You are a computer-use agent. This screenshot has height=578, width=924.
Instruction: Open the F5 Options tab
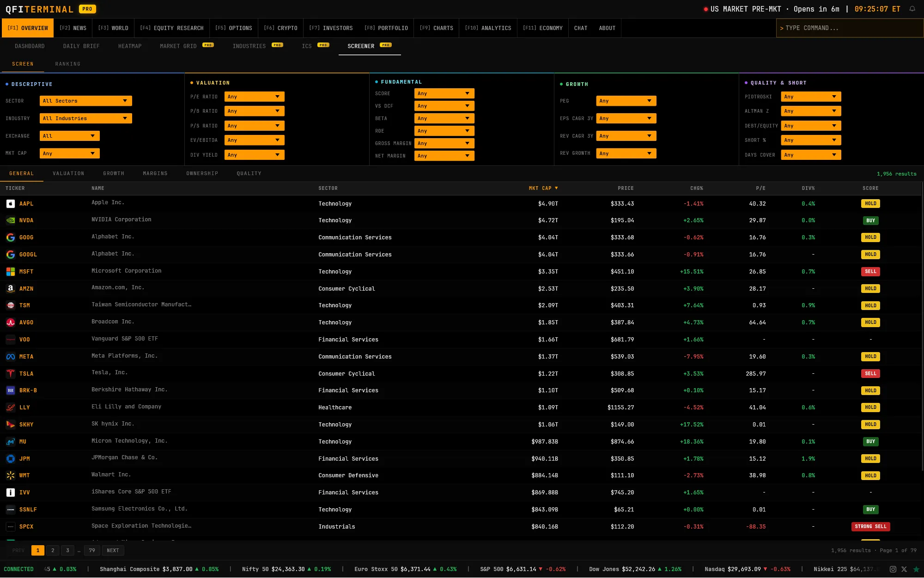234,28
